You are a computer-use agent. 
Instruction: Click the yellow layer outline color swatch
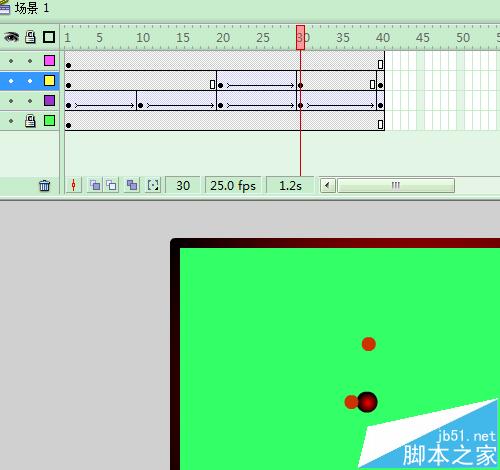tap(49, 81)
